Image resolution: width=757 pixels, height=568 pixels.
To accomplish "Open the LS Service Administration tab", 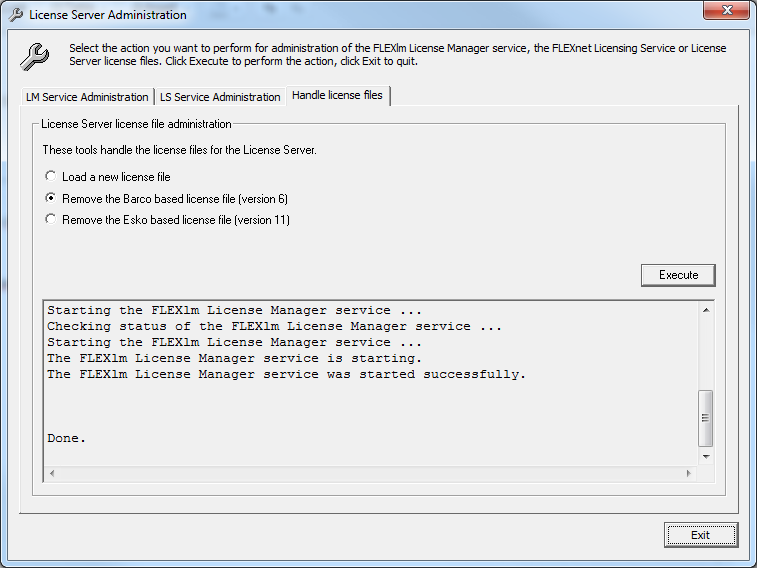I will coord(220,97).
